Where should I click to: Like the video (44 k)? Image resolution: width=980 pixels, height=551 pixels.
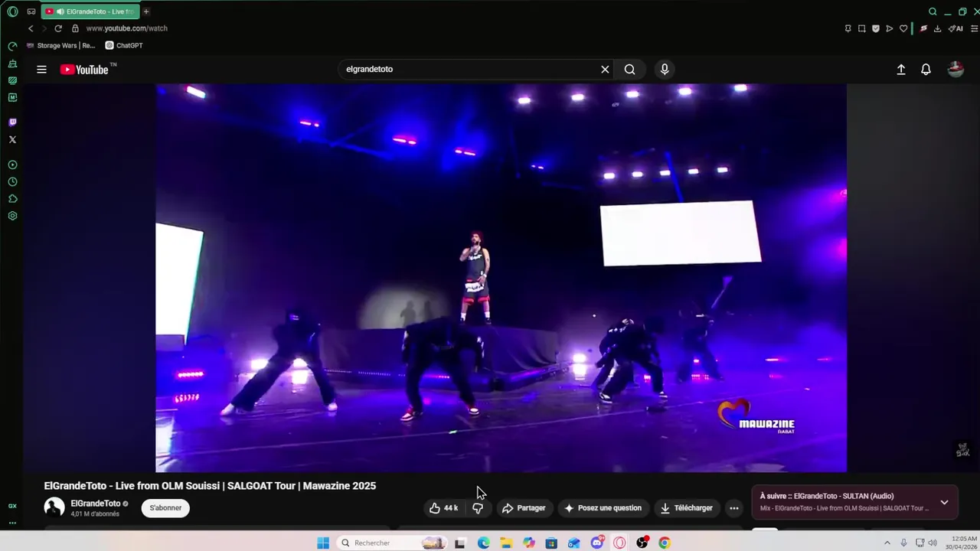(443, 508)
